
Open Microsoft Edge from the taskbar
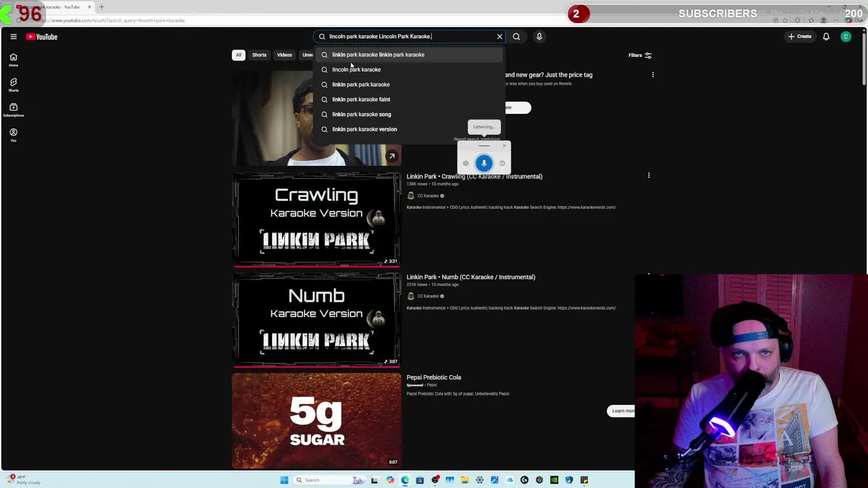click(x=405, y=480)
